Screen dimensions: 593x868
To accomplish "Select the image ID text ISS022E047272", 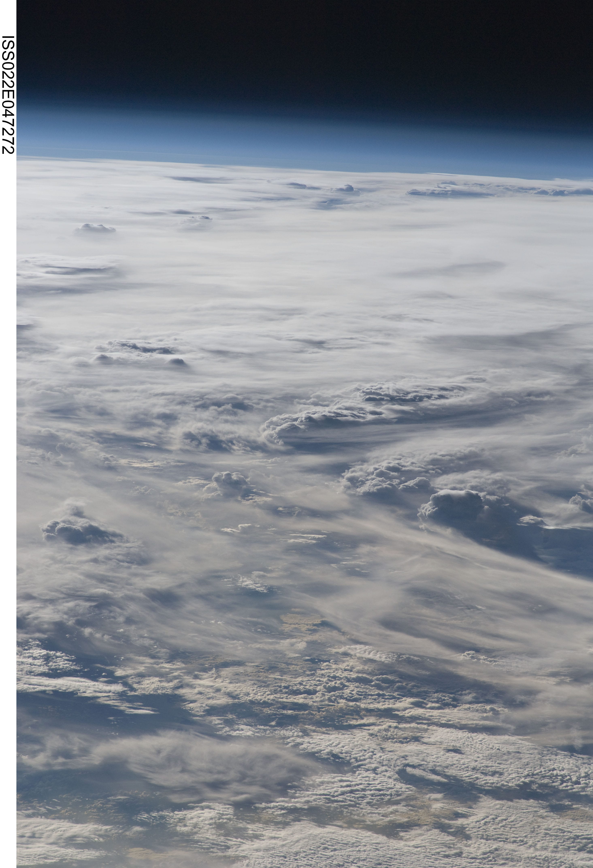I will coord(8,95).
